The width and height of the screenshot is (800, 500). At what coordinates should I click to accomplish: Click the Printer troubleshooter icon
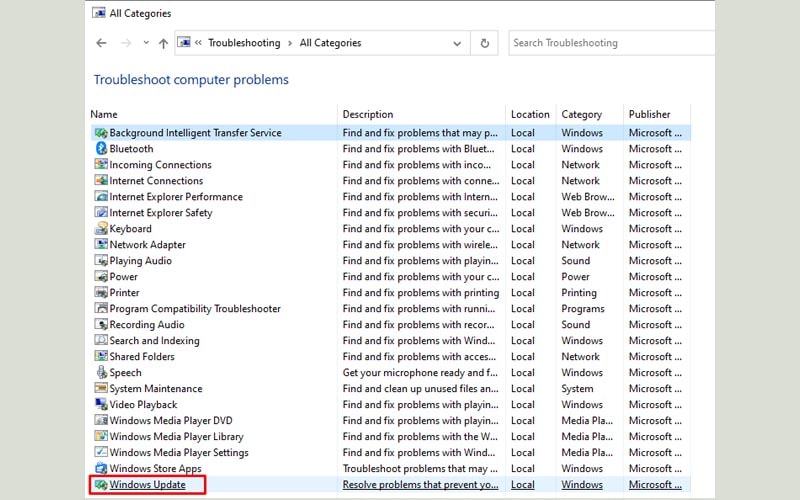click(x=101, y=292)
